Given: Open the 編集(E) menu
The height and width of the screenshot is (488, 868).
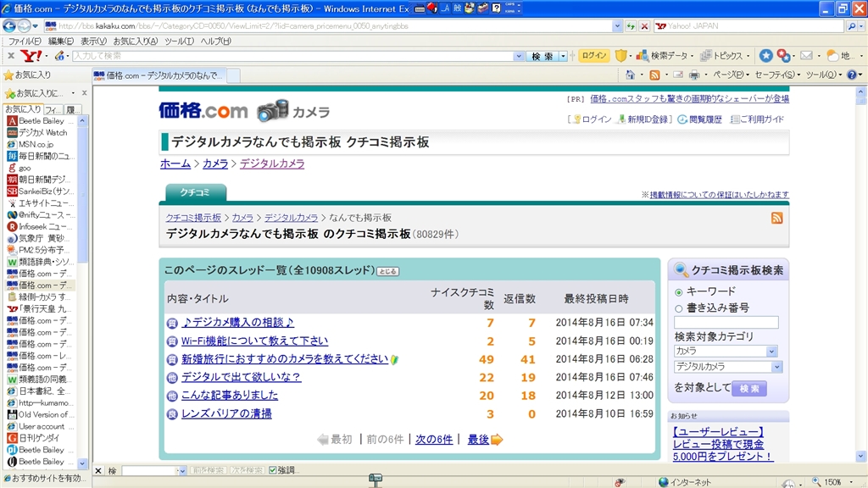Looking at the screenshot, I should tap(61, 42).
